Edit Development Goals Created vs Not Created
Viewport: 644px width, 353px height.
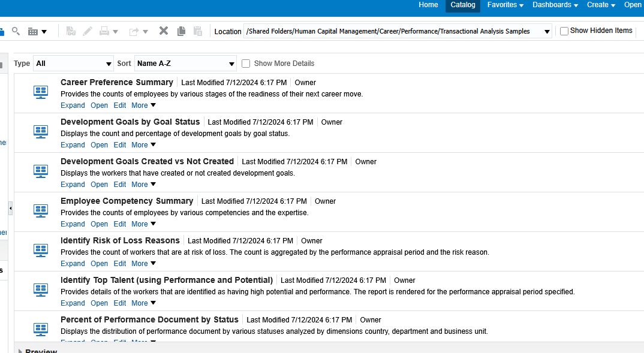[x=120, y=185]
